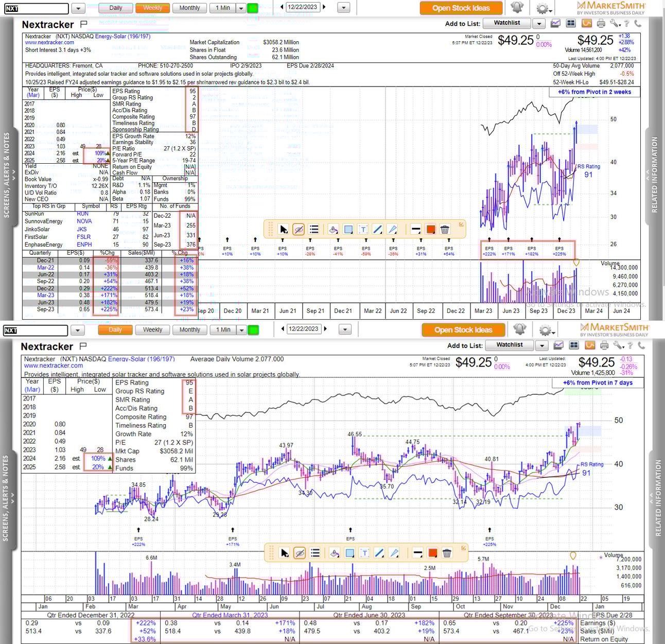This screenshot has height=644, width=665.
Task: Select the stamp tool in upper drawing toolbar
Action: [x=333, y=230]
